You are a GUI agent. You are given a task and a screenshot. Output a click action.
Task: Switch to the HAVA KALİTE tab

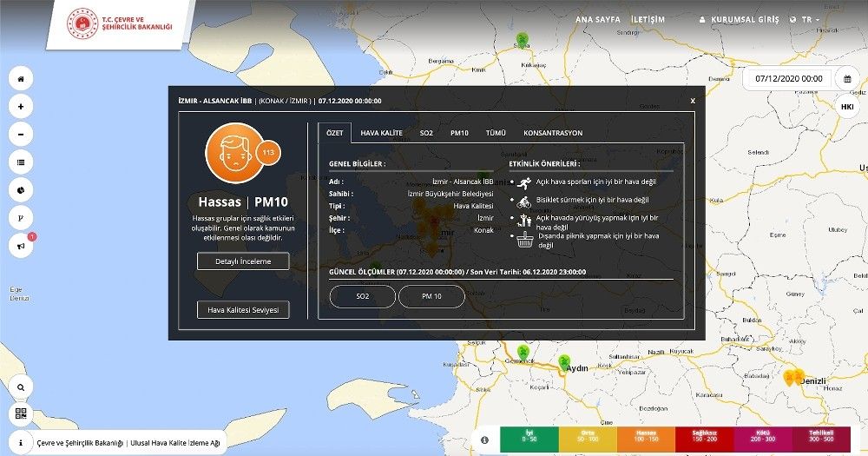[381, 133]
